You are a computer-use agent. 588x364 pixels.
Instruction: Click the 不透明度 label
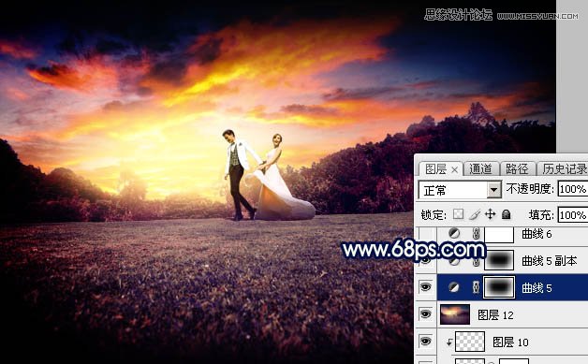point(530,189)
